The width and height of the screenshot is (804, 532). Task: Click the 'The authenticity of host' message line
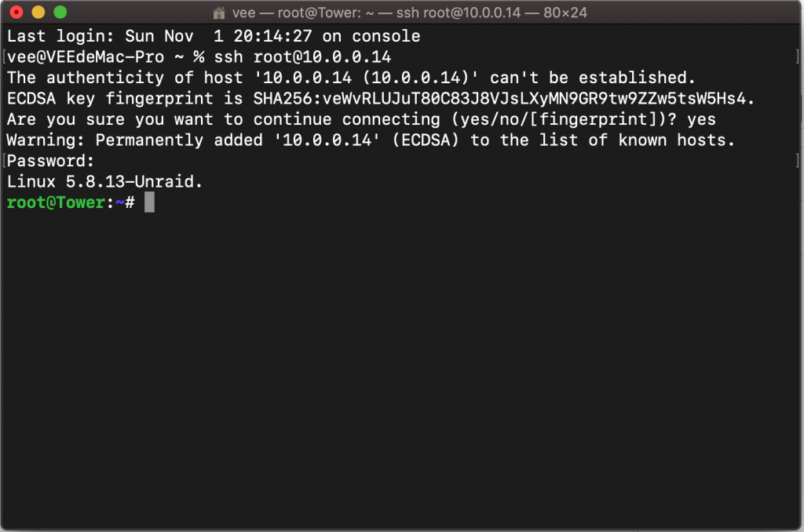(351, 78)
